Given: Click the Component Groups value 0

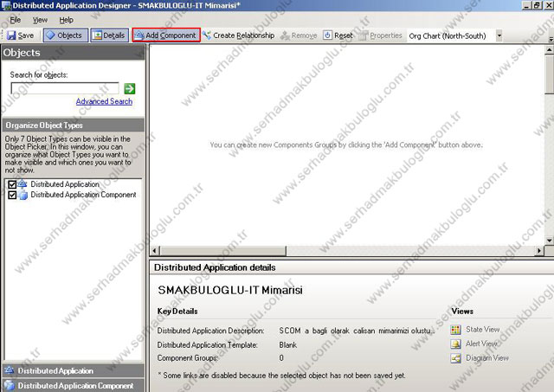Looking at the screenshot, I should point(281,358).
